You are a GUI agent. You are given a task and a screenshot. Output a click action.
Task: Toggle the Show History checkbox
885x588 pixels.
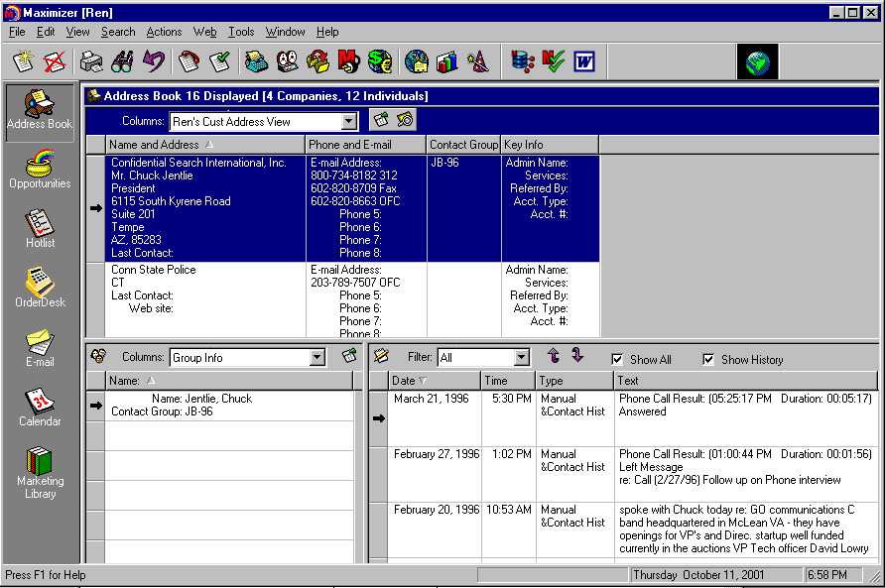point(708,360)
